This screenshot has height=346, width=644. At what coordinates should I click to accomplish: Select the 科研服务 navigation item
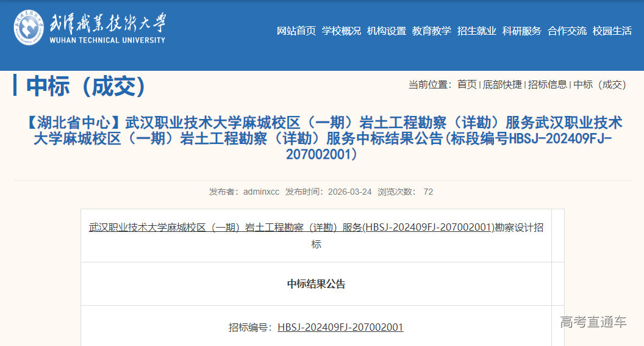click(521, 31)
